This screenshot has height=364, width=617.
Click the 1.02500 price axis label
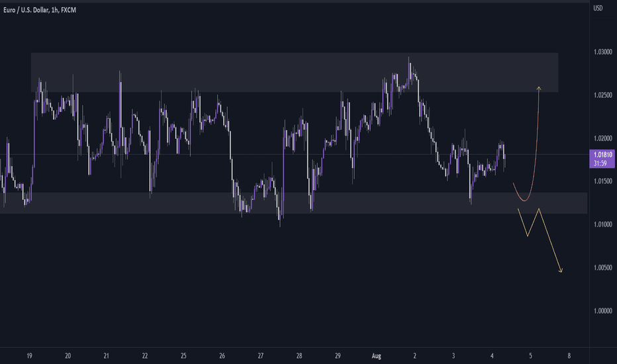603,95
